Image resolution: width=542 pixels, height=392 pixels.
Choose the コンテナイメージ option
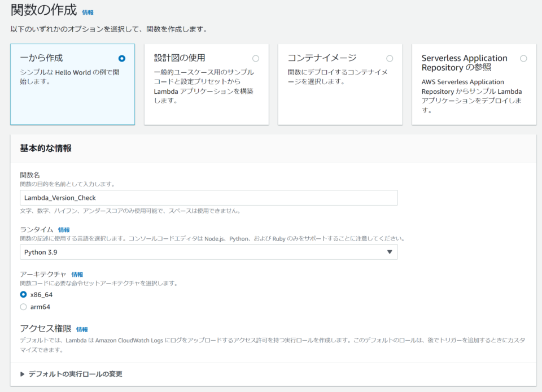click(390, 58)
